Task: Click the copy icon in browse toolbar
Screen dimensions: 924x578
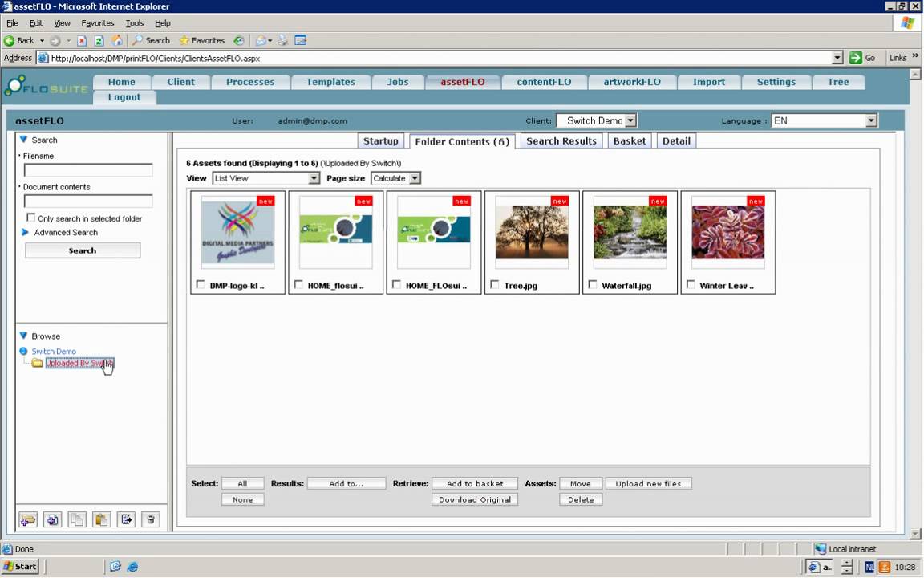Action: (x=77, y=519)
